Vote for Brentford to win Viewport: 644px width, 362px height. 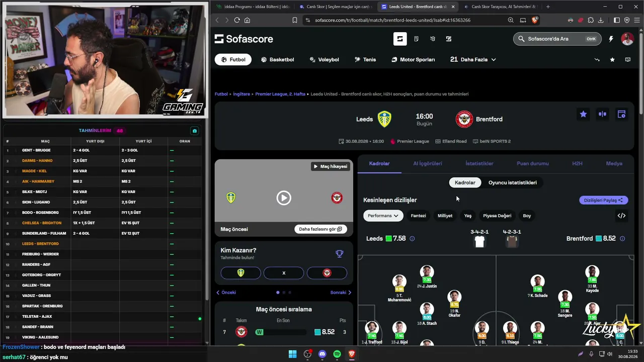(x=327, y=273)
